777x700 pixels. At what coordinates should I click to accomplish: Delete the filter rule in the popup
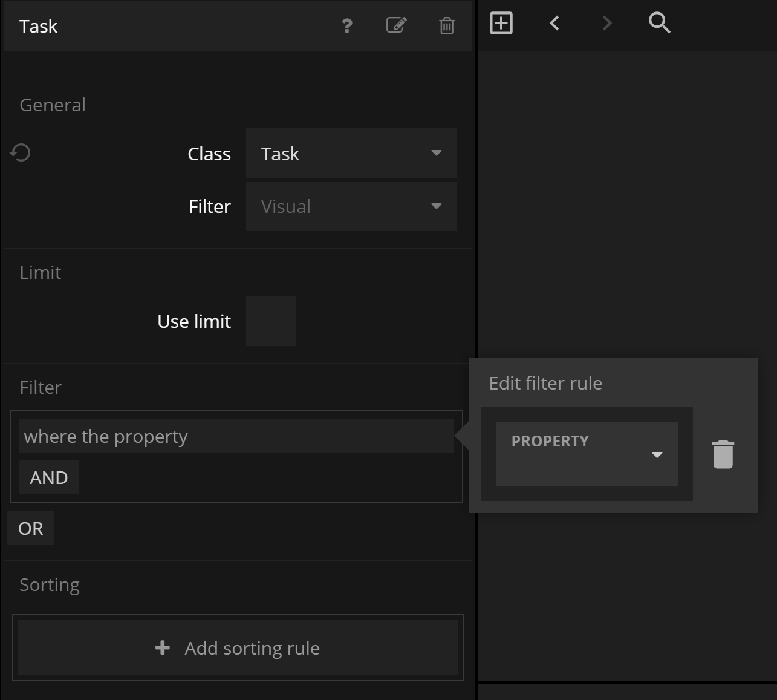723,454
